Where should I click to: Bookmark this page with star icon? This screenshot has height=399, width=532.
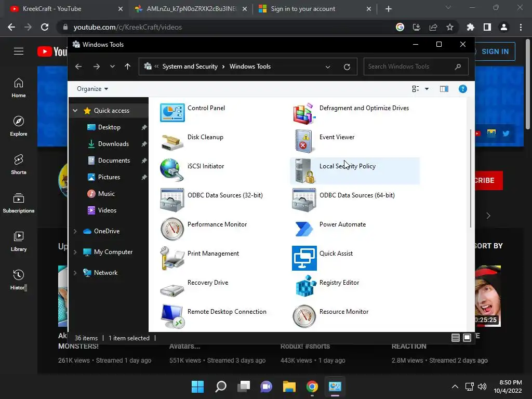click(x=449, y=27)
